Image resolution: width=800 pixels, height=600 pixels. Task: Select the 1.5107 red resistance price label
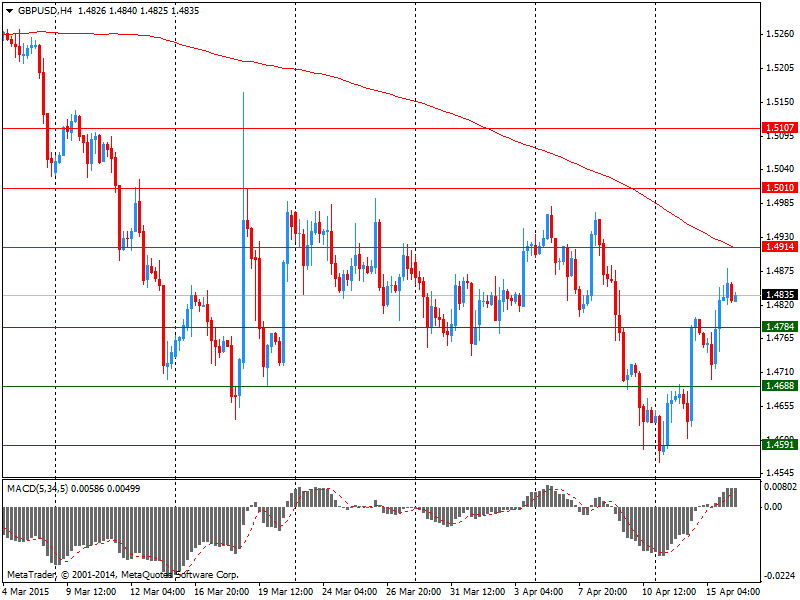(x=779, y=128)
